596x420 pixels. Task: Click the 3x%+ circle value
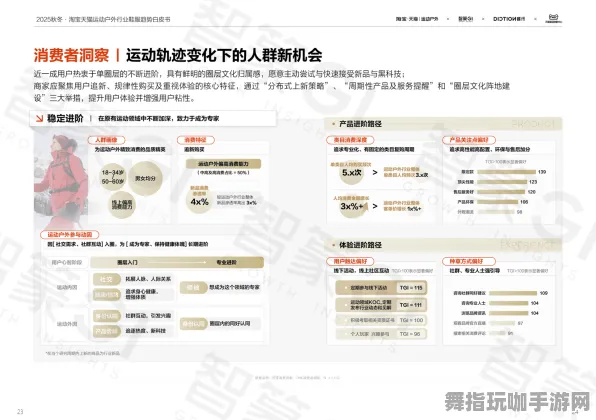(353, 206)
